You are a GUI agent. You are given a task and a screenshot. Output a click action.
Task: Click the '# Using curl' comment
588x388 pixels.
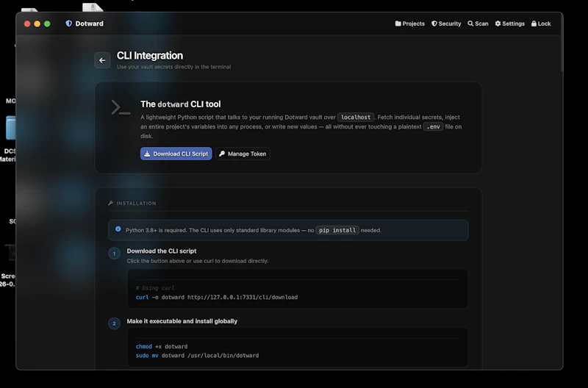click(155, 288)
